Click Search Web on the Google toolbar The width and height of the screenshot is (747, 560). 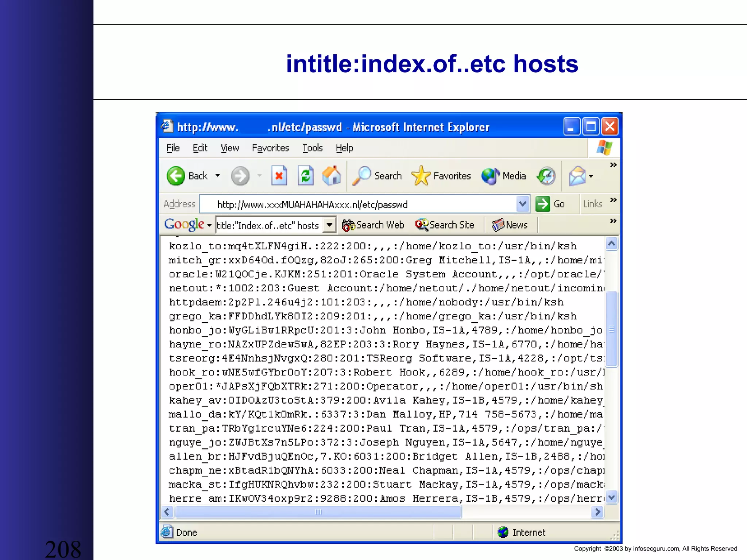coord(373,225)
